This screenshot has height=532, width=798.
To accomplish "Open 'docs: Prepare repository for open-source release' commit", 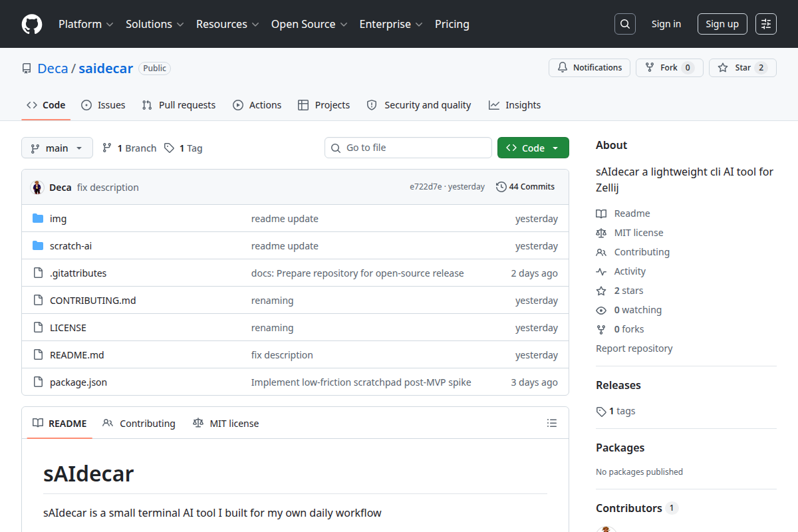I will 357,273.
